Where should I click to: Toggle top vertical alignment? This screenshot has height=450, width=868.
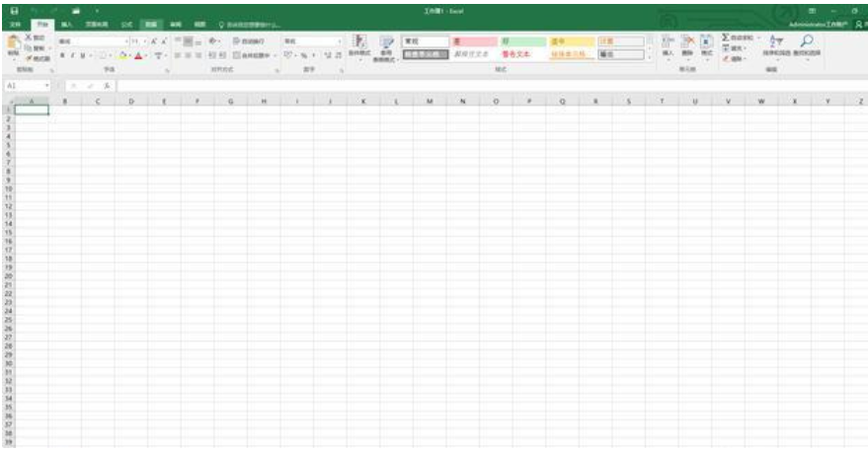click(x=179, y=41)
